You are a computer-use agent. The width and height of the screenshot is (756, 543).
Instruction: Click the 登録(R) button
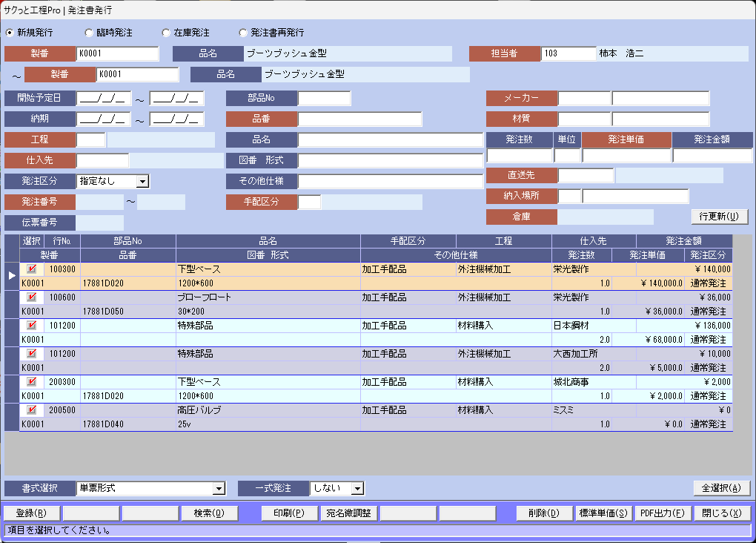point(31,513)
